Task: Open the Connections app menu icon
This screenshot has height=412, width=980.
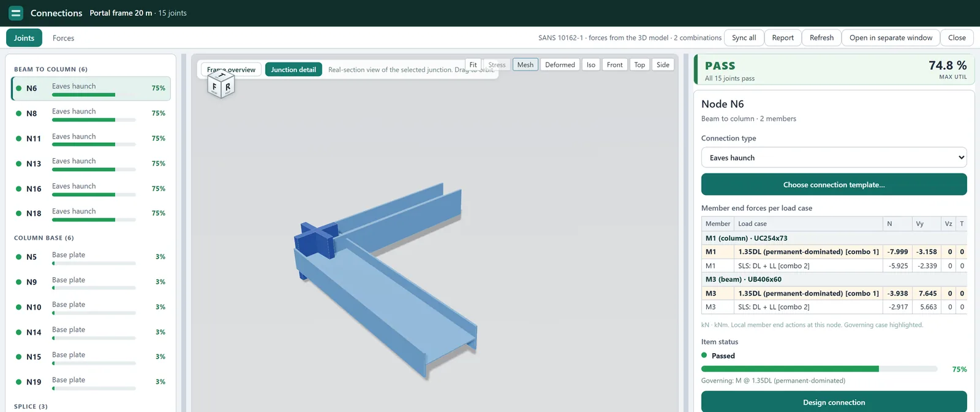Action: 16,13
